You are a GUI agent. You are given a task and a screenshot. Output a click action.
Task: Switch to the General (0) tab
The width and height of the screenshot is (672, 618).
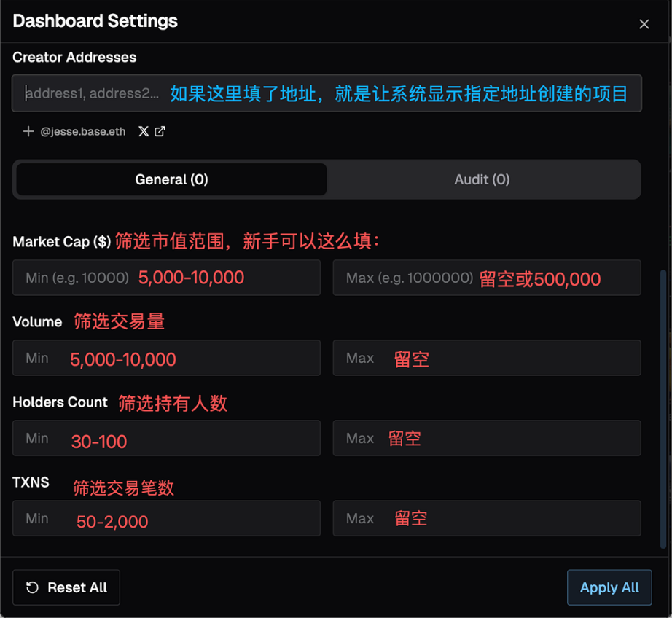point(171,179)
